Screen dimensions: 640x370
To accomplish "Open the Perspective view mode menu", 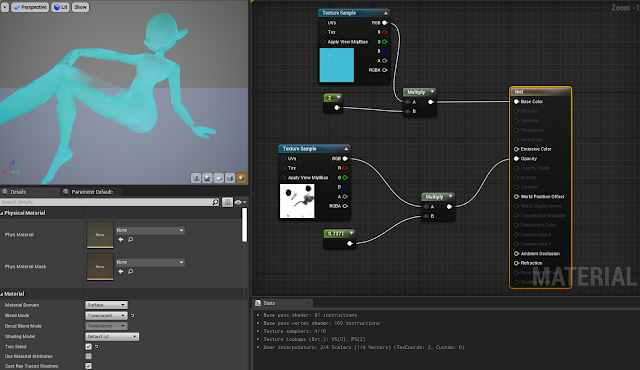I will coord(30,7).
